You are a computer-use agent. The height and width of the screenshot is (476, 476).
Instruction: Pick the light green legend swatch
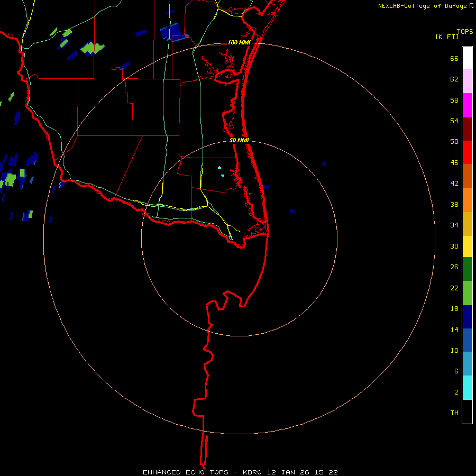[x=467, y=293]
